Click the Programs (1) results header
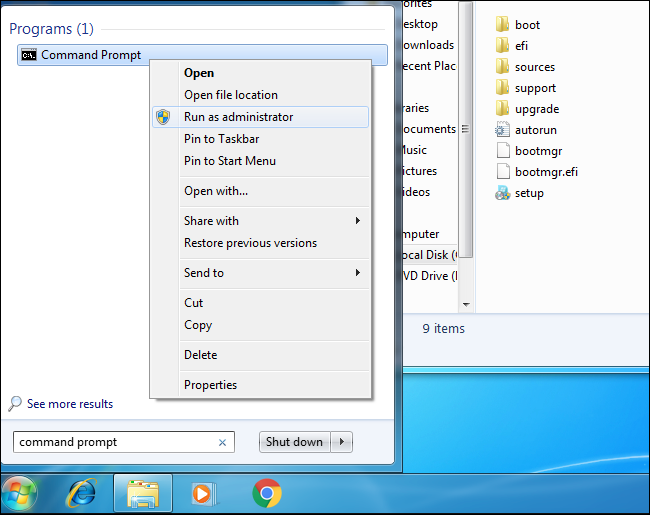The height and width of the screenshot is (515, 650). click(51, 29)
